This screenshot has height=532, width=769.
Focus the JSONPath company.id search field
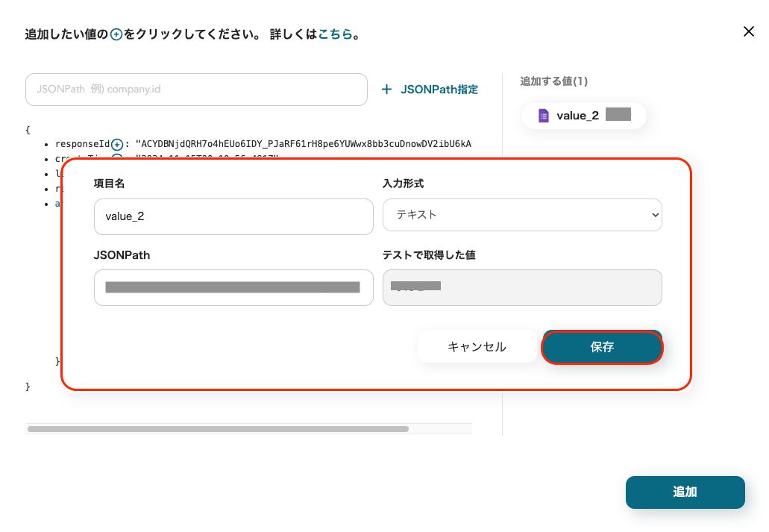[196, 90]
